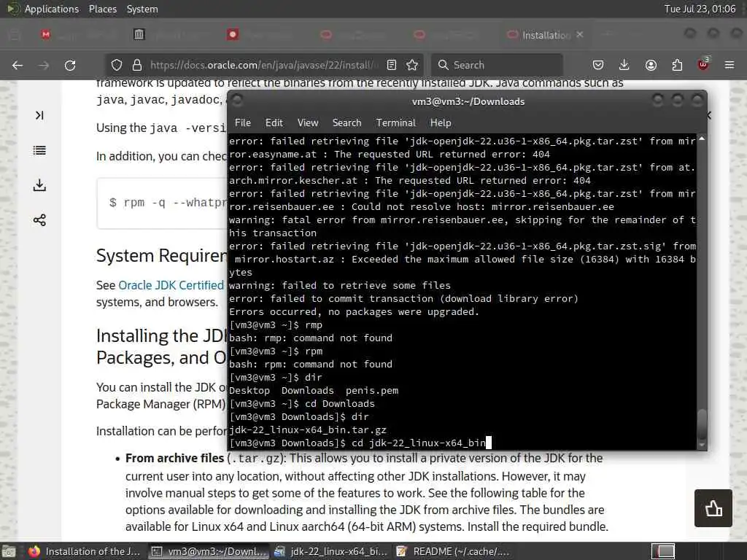The width and height of the screenshot is (747, 560).
Task: Close the Installation browser tab
Action: [579, 34]
